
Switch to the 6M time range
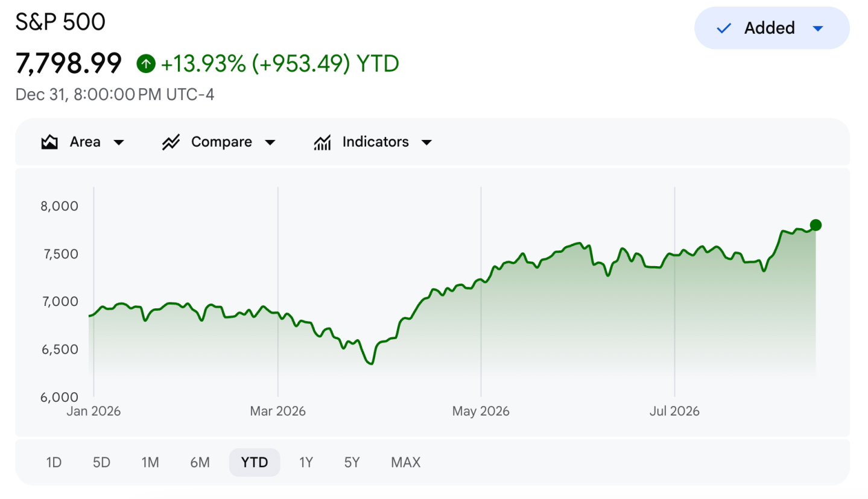tap(200, 463)
